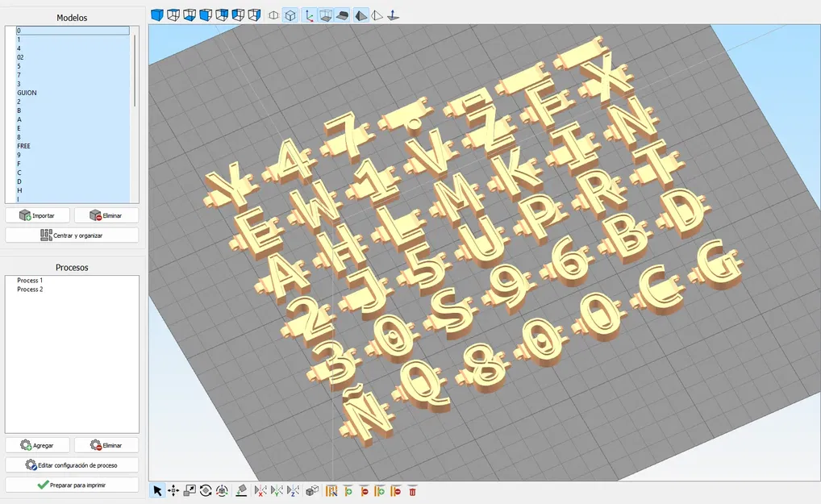This screenshot has height=504, width=821.
Task: Toggle surface normals display (blue arrow icon)
Action: 394,15
